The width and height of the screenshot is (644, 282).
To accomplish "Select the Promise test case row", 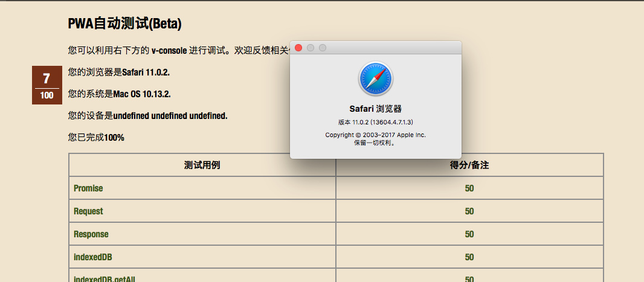I will click(336, 188).
